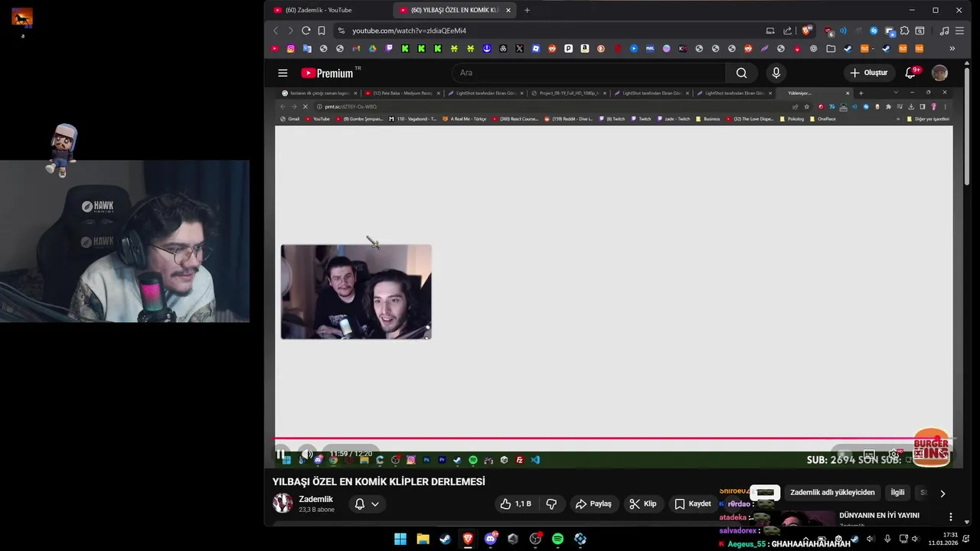This screenshot has width=980, height=551.
Task: Open the Brave main menu icon
Action: (x=960, y=31)
